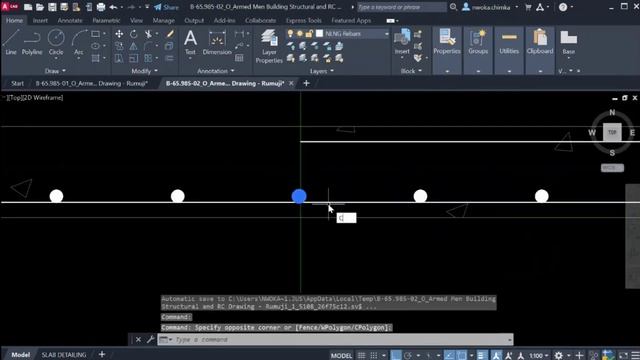The height and width of the screenshot is (360, 640).
Task: Click the Erase pencil icon
Action: pyautogui.click(x=170, y=34)
